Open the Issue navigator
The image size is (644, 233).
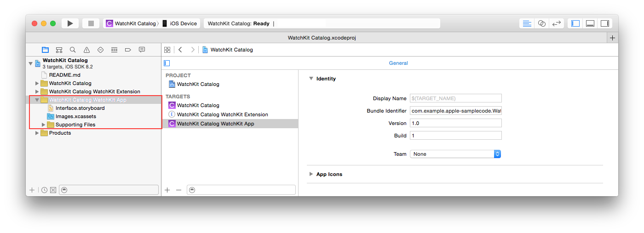[x=86, y=50]
